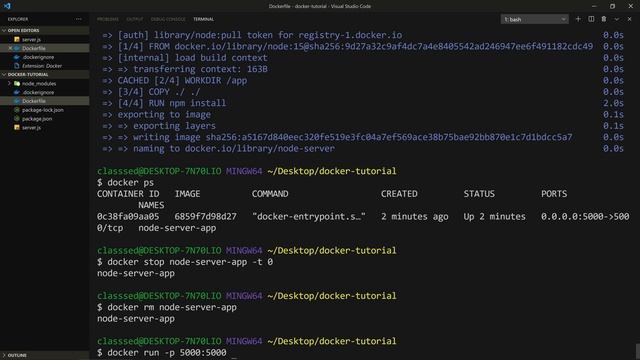
Task: Click the package-lock.json file icon
Action: click(17, 110)
